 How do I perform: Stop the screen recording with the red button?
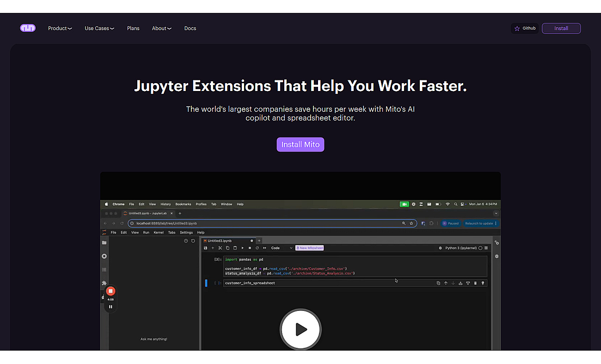click(110, 291)
